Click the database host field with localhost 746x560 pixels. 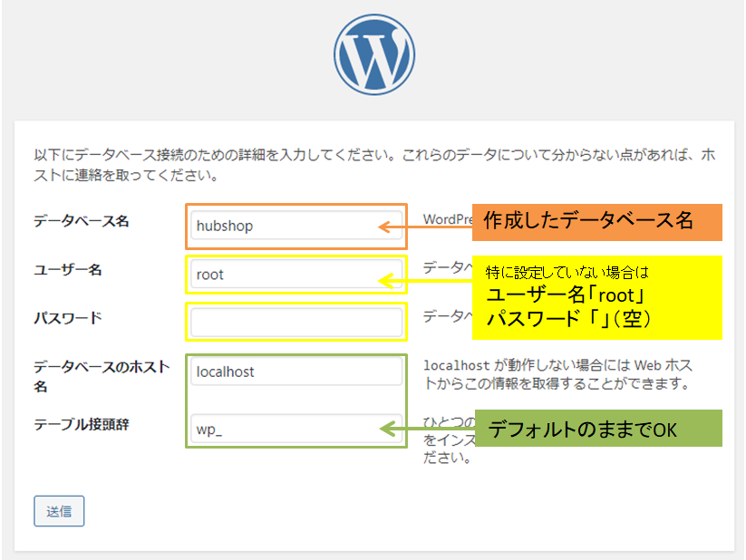pos(296,372)
